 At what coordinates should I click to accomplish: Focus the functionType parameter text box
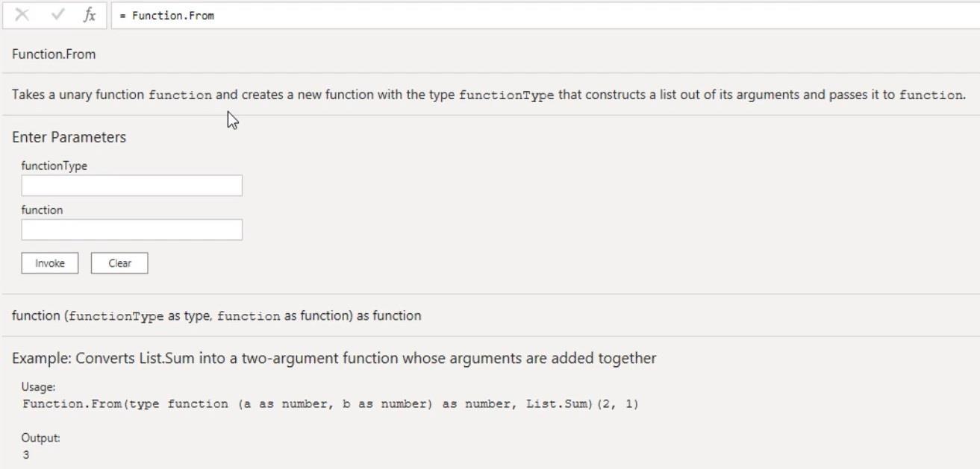tap(132, 186)
